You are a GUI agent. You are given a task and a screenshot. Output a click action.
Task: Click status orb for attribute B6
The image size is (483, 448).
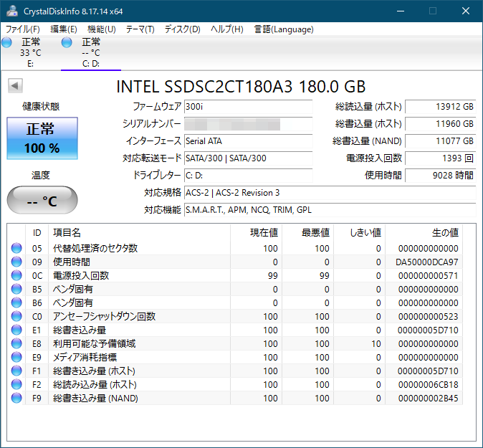point(16,302)
